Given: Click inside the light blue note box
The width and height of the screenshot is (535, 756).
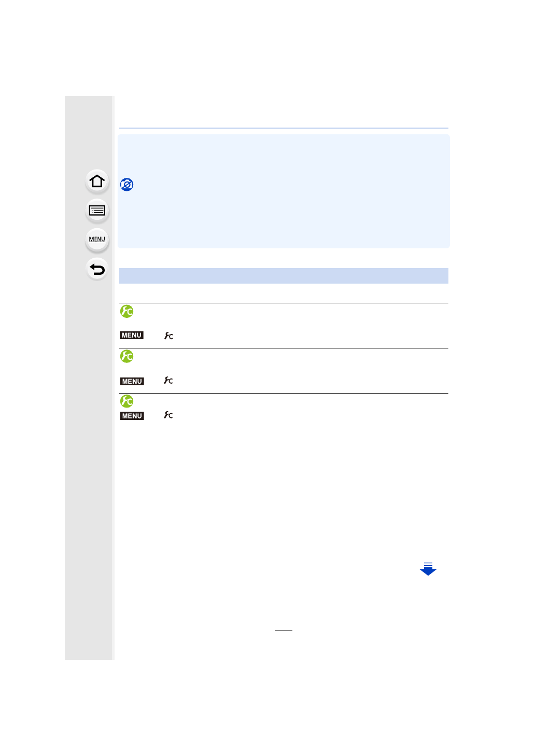Looking at the screenshot, I should pos(284,218).
